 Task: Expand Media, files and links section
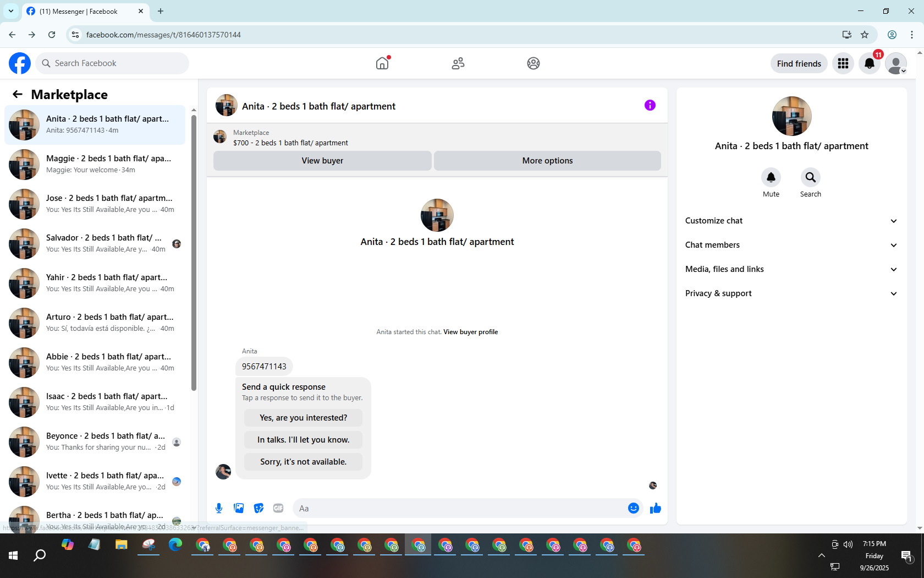point(791,269)
